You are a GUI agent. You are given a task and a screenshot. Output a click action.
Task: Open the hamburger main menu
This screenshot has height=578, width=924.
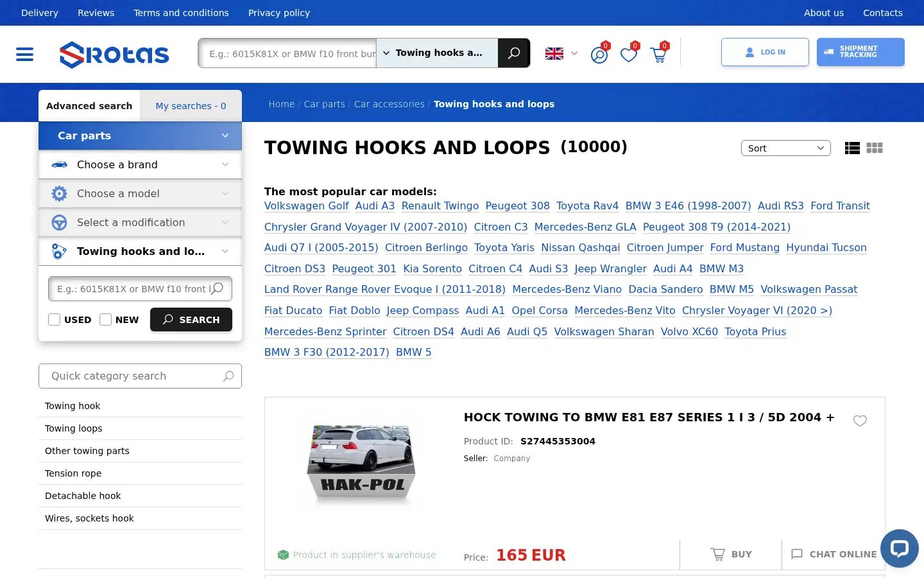coord(24,55)
